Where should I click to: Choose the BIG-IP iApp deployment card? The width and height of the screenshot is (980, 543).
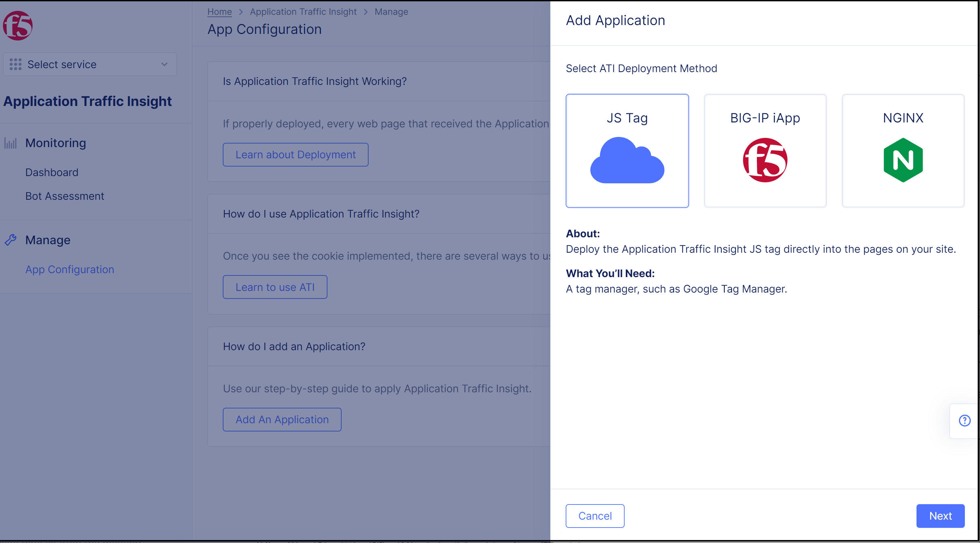[x=765, y=118]
